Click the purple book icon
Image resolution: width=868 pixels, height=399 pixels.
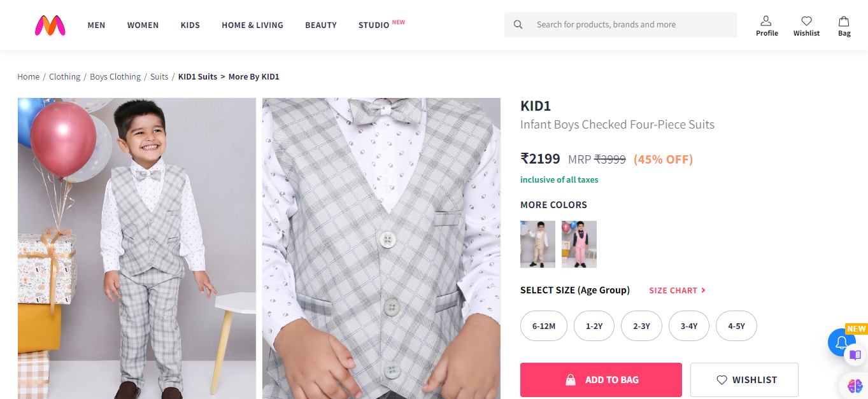tap(855, 355)
